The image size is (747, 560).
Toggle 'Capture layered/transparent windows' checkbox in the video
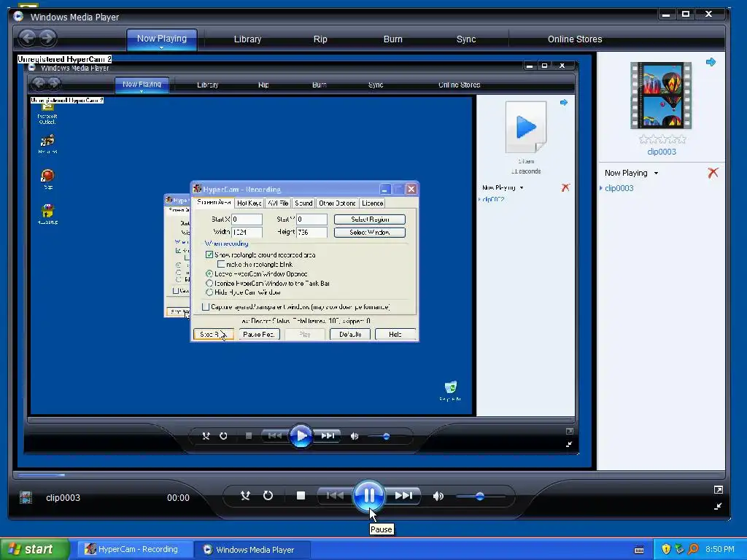205,307
